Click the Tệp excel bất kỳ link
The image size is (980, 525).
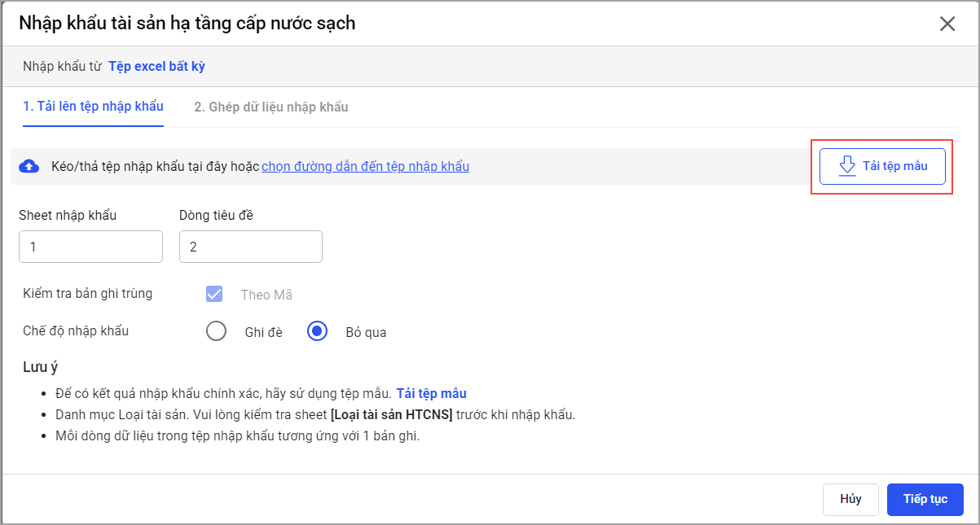pyautogui.click(x=156, y=67)
